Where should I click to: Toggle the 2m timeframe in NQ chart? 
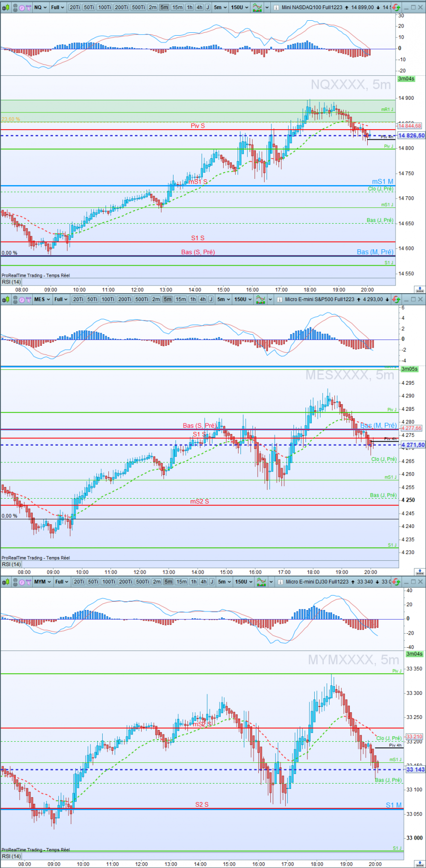[x=153, y=7]
